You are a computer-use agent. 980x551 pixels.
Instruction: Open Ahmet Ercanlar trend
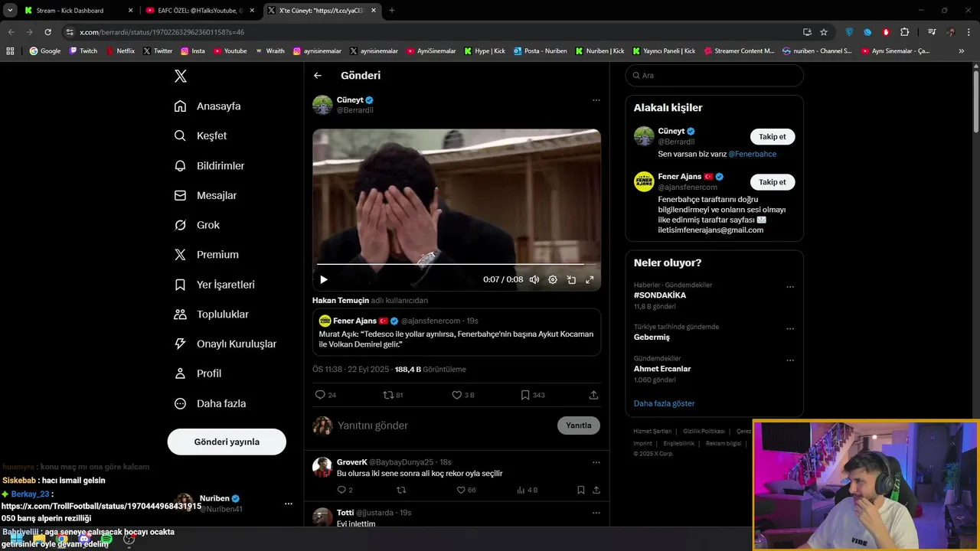pyautogui.click(x=662, y=369)
